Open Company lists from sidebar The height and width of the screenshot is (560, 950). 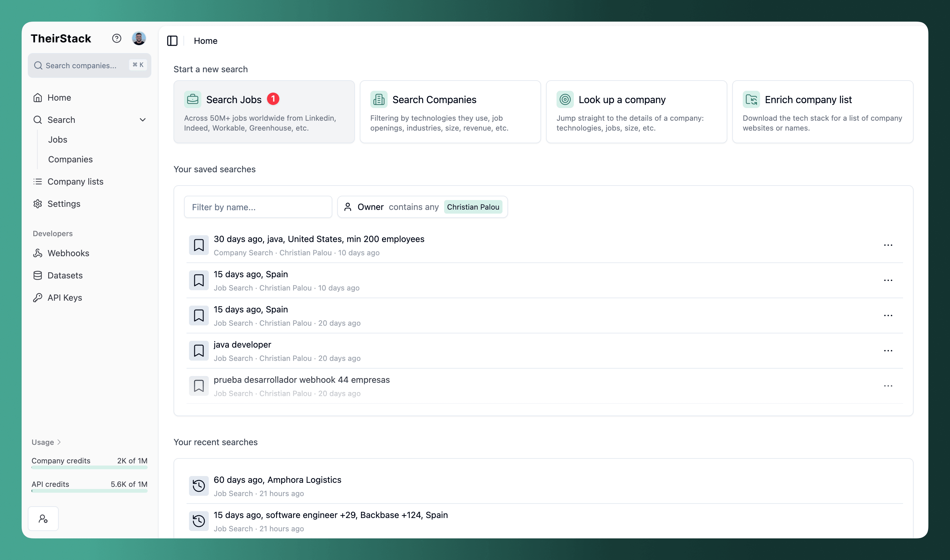pyautogui.click(x=75, y=182)
